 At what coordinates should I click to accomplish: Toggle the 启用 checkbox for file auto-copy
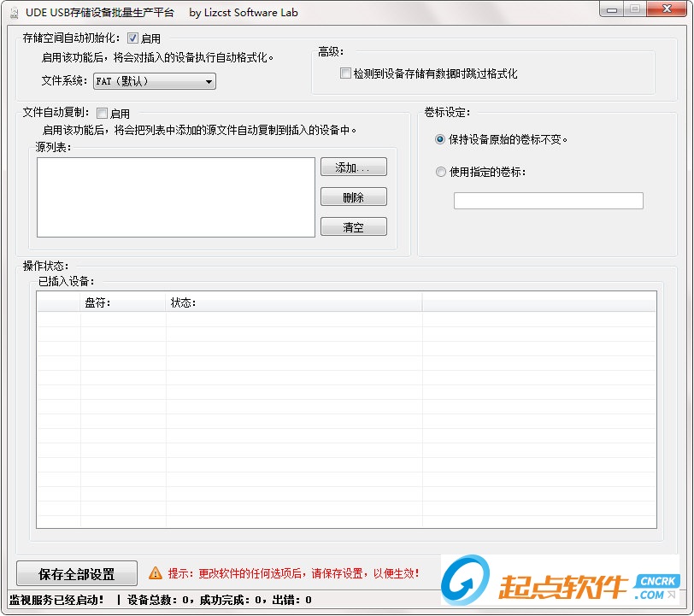tap(101, 112)
